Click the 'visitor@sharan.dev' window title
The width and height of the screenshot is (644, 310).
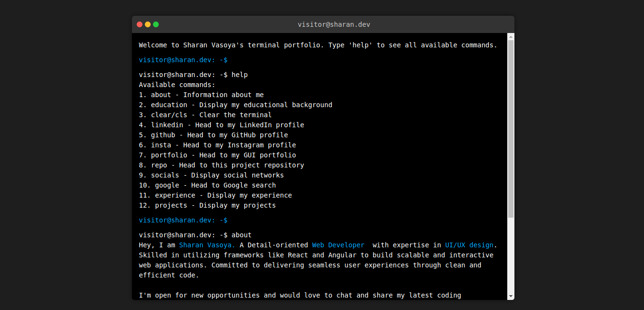[x=334, y=24]
